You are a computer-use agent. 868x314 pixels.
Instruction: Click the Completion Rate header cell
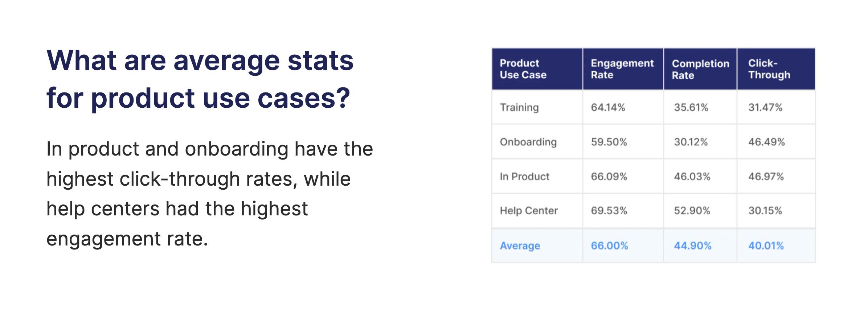(x=700, y=69)
